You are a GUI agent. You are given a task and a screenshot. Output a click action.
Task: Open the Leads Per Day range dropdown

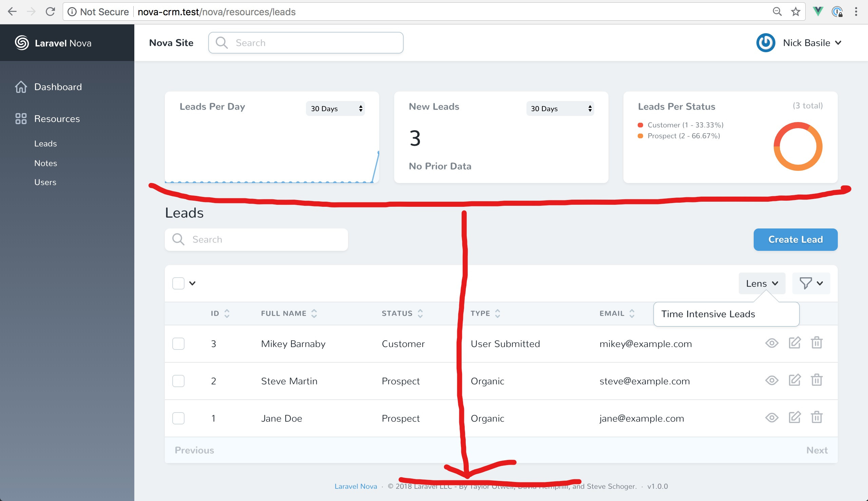click(335, 109)
